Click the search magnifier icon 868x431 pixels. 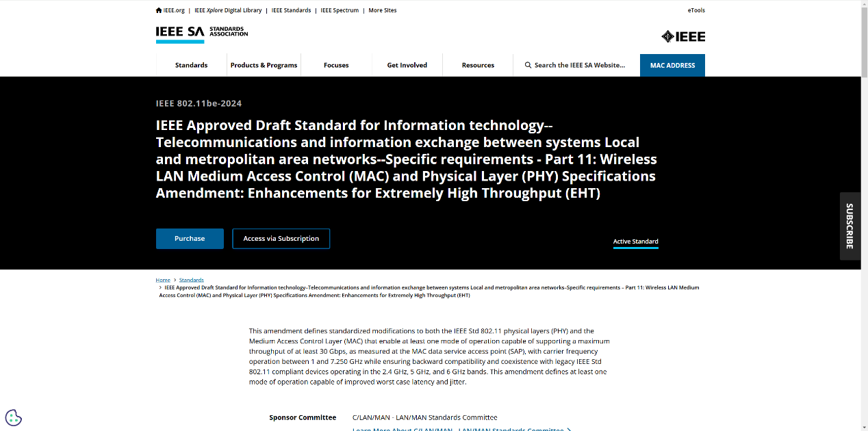point(528,65)
